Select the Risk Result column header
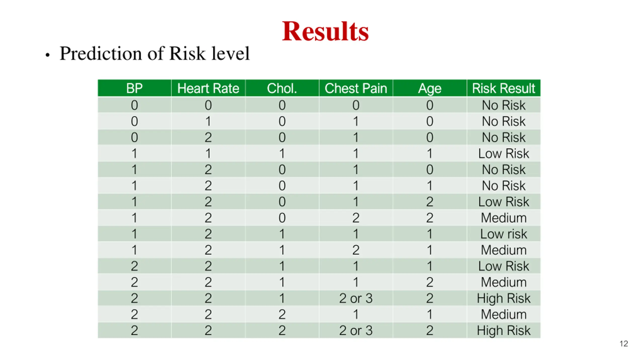Image resolution: width=644 pixels, height=362 pixels. pyautogui.click(x=504, y=88)
